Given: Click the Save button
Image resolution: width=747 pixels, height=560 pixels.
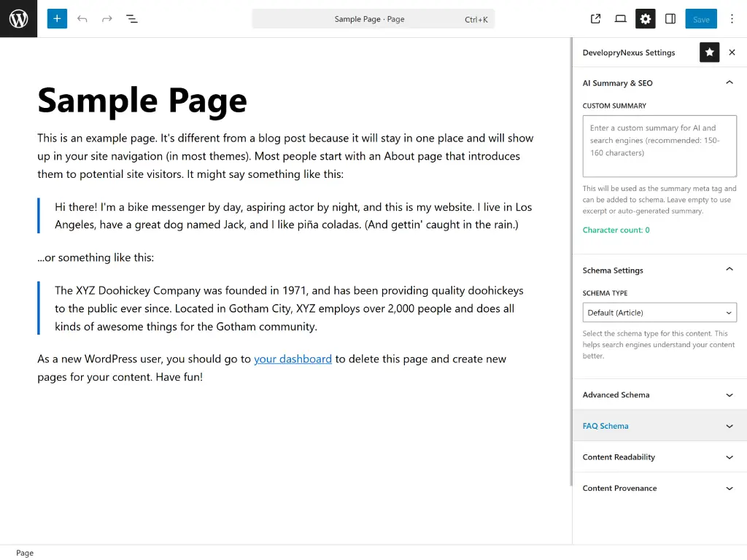Looking at the screenshot, I should click(x=701, y=19).
